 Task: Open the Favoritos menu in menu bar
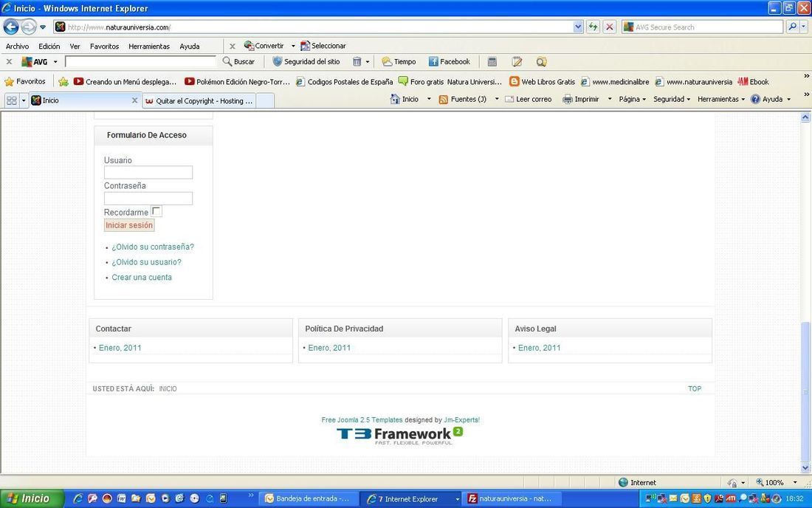tap(104, 46)
